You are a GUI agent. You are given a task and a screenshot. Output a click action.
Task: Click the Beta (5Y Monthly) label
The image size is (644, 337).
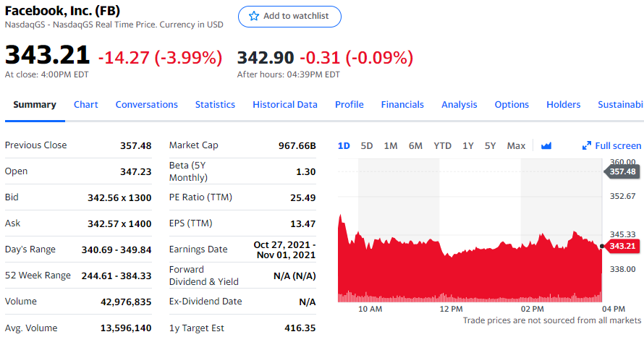(x=189, y=171)
